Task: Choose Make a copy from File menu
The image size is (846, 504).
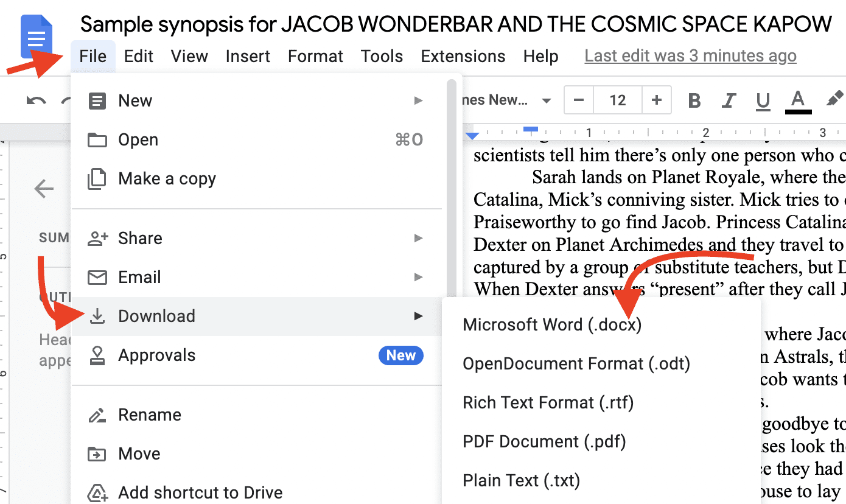Action: [167, 179]
